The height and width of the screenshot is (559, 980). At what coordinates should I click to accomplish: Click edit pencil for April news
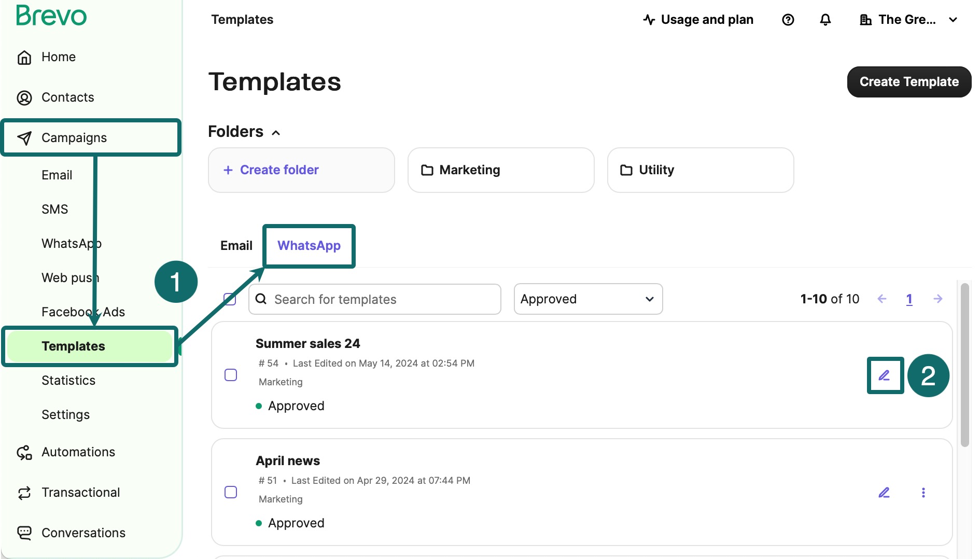(884, 492)
